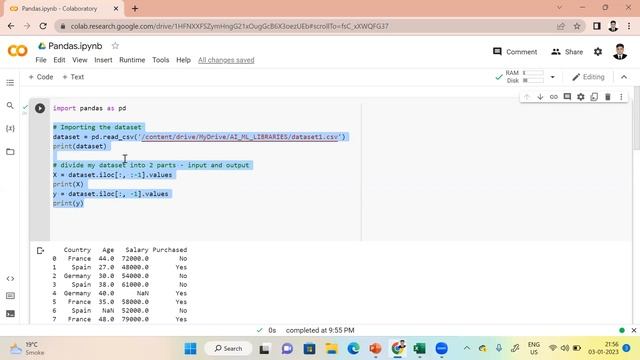Star the Pandas.ipynb notebook

pos(115,46)
